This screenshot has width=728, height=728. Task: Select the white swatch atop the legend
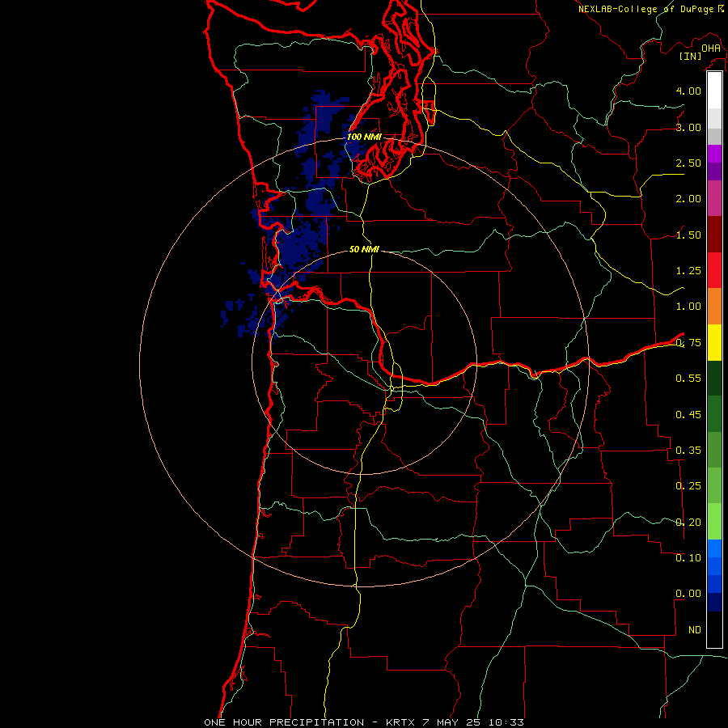(714, 91)
